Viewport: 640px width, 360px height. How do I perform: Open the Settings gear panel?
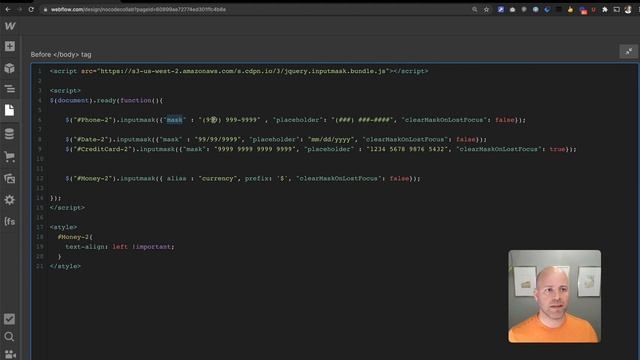coord(10,200)
